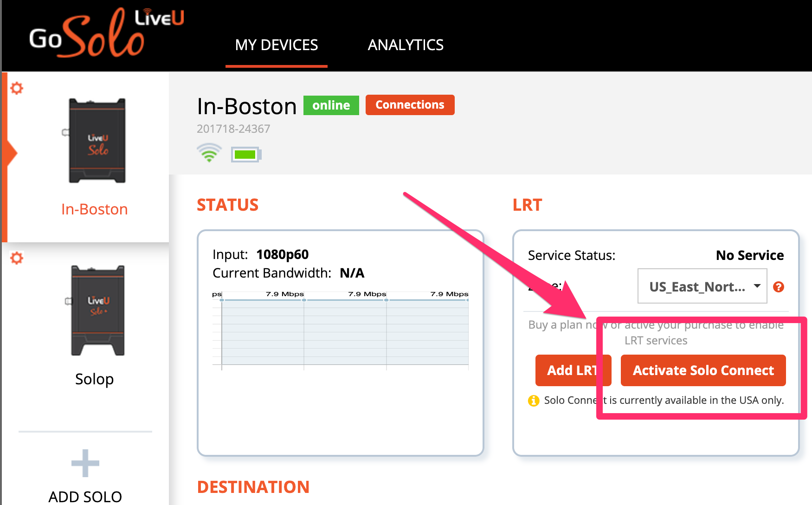This screenshot has width=812, height=505.
Task: Open the ANALYTICS tab
Action: (406, 45)
